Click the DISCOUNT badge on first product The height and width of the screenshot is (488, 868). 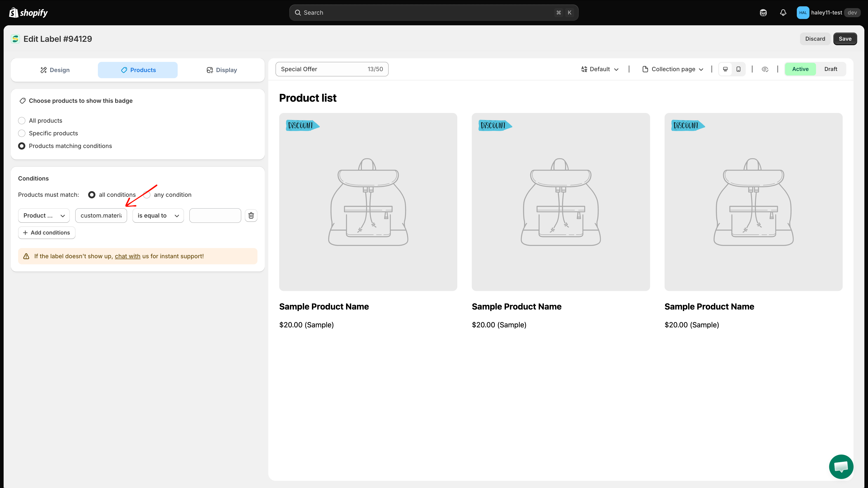coord(302,125)
